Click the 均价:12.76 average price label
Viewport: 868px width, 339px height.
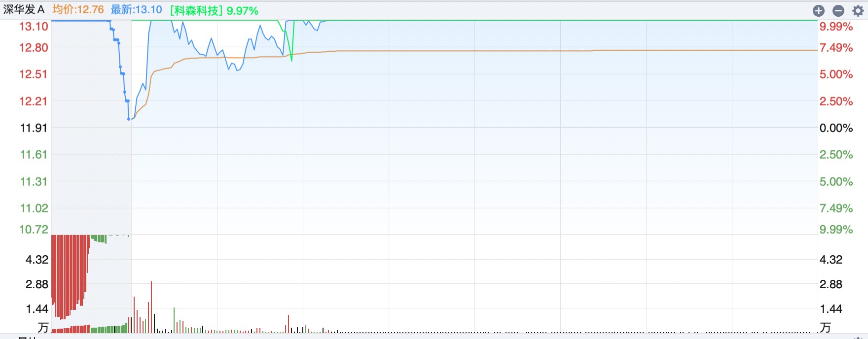(78, 10)
